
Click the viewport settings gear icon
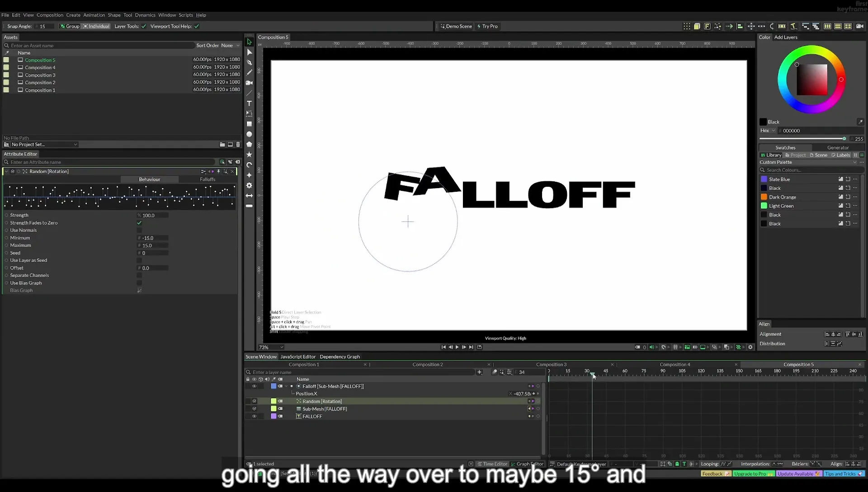[x=750, y=347]
